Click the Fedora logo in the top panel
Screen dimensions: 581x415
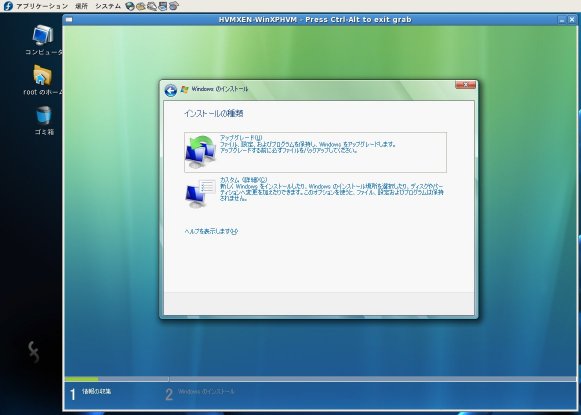click(8, 6)
